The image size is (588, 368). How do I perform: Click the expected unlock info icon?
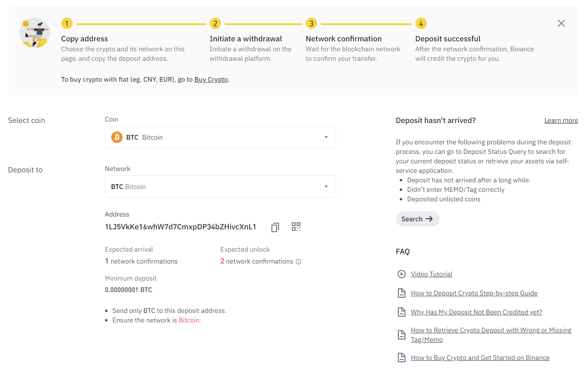pyautogui.click(x=299, y=262)
